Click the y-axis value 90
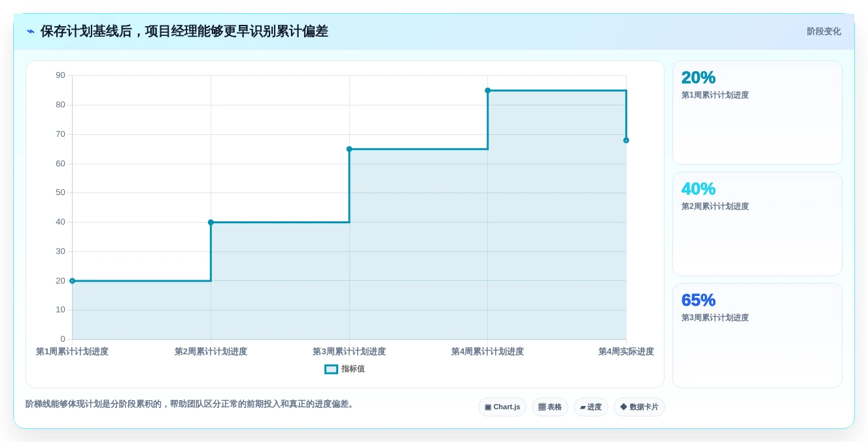 click(60, 75)
